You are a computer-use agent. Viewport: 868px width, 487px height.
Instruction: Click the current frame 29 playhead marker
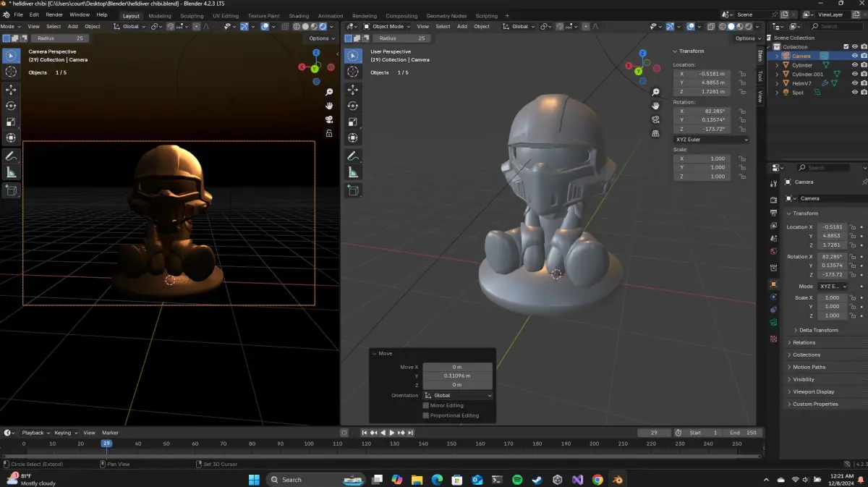[x=106, y=444]
